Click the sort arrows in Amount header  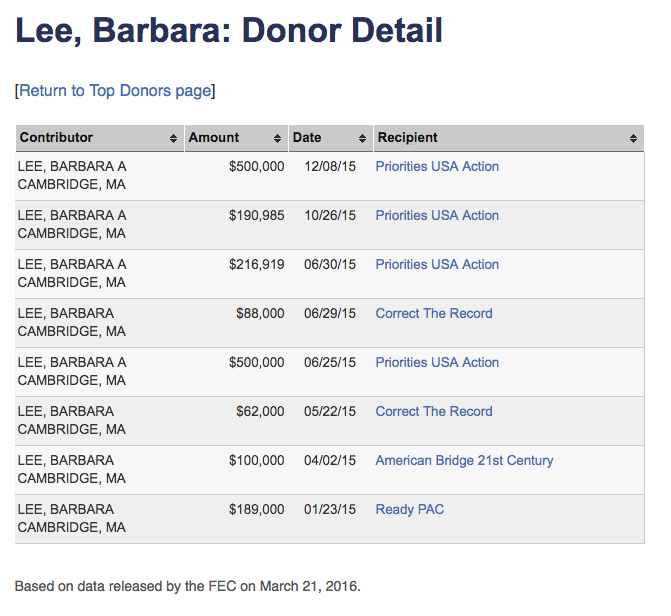click(x=278, y=139)
